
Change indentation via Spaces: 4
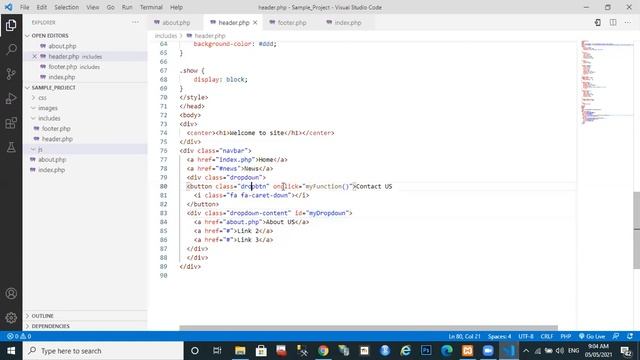click(x=500, y=336)
